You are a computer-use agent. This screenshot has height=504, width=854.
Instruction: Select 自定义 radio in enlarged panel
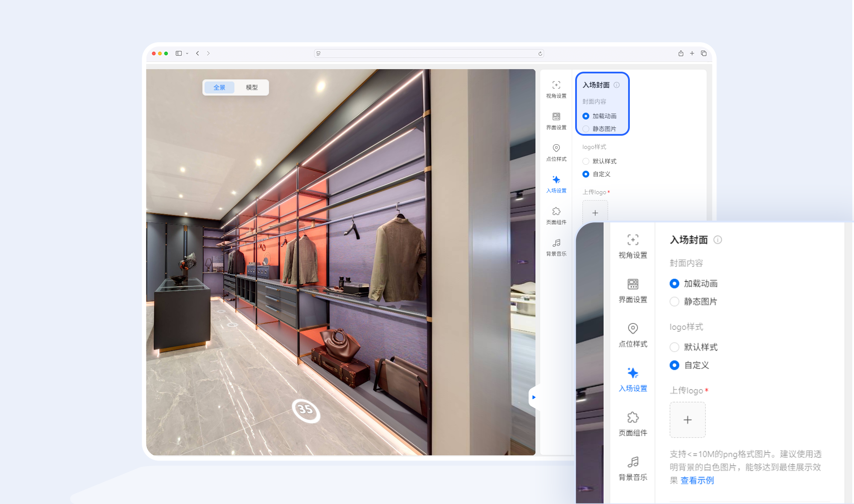674,365
